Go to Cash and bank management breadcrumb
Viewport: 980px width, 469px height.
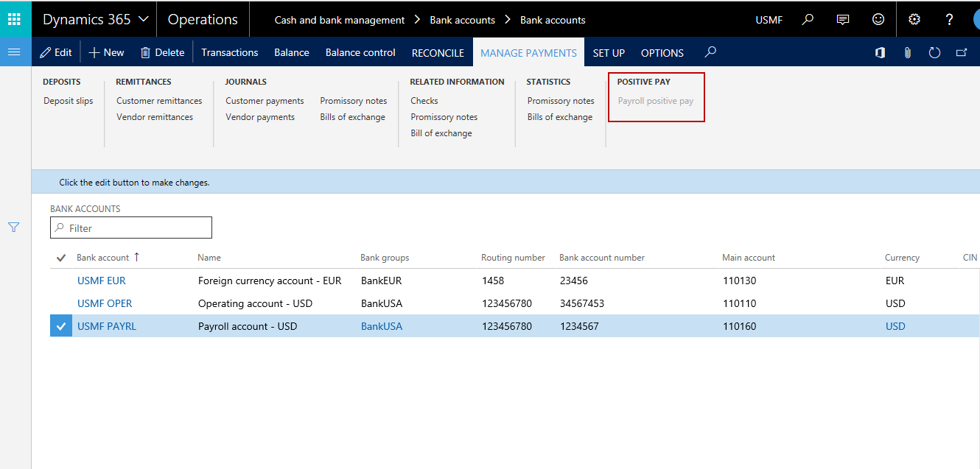tap(340, 20)
